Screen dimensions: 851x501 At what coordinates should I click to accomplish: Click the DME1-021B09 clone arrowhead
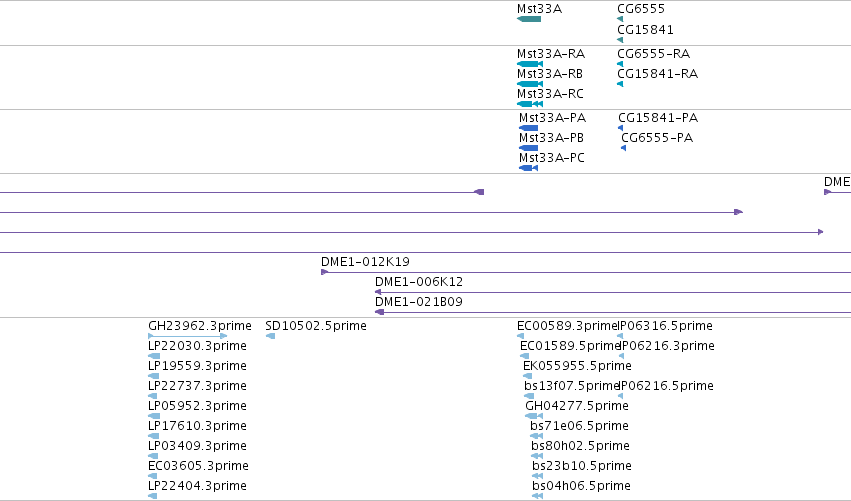[380, 312]
